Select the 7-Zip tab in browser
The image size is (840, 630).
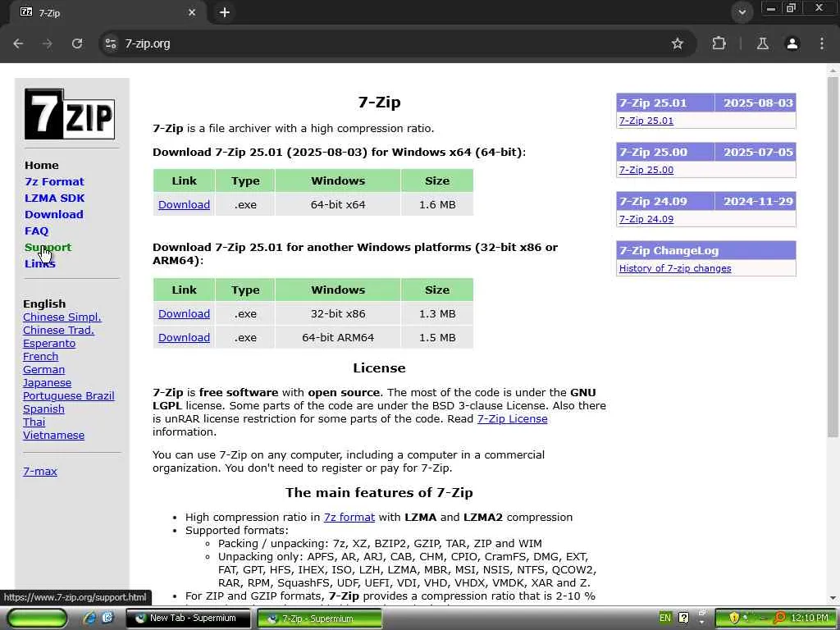tap(107, 12)
